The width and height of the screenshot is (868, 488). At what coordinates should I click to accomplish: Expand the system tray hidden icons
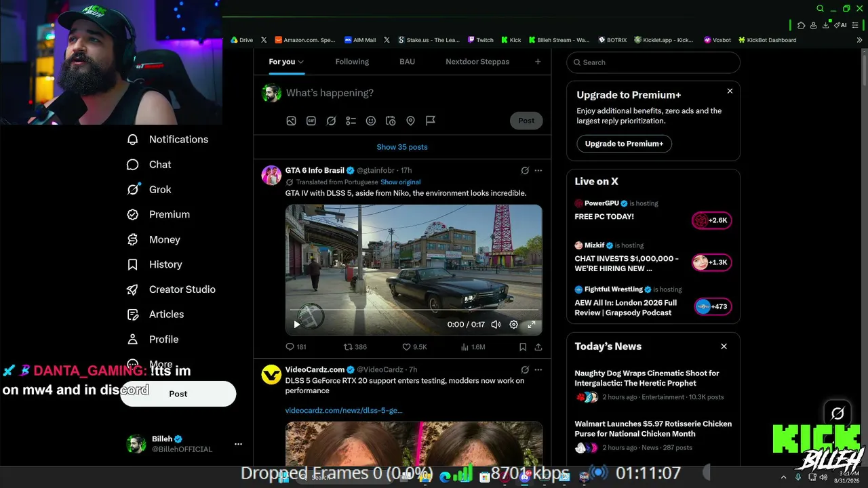tap(783, 477)
